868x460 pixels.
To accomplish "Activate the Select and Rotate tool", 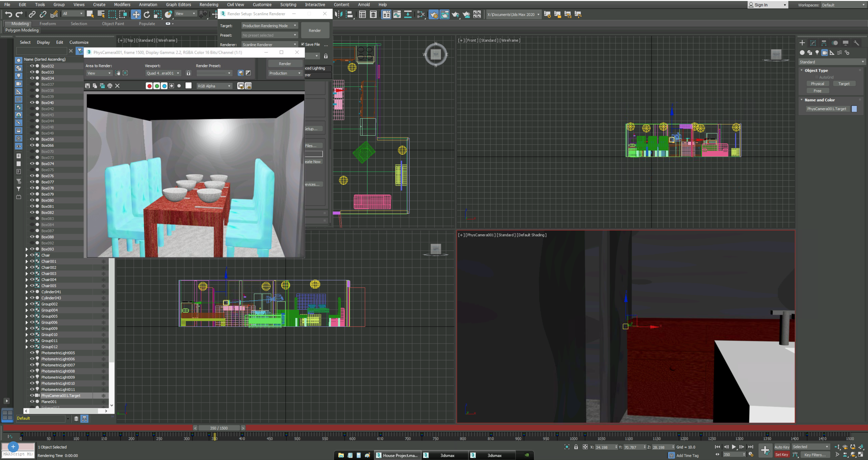I will click(147, 14).
